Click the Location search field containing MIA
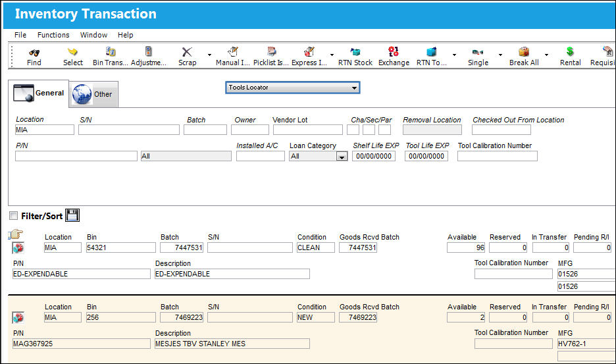This screenshot has width=616, height=364. coord(44,130)
